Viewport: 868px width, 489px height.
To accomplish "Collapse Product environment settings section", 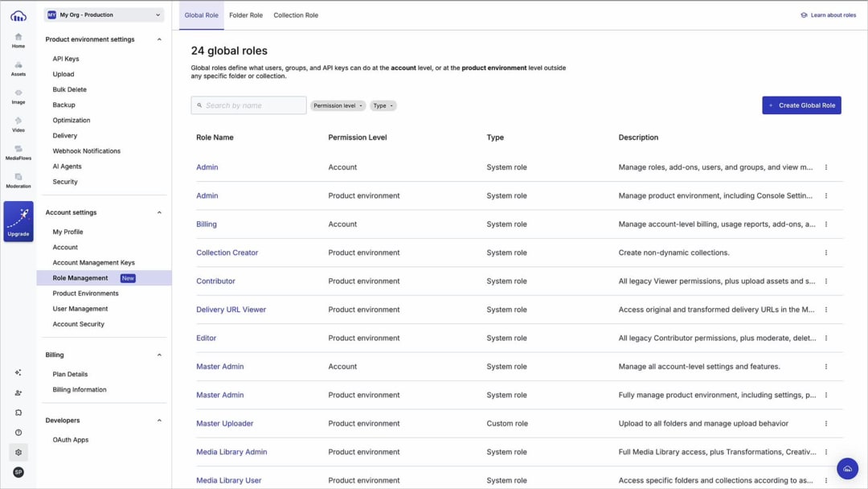I will (x=159, y=39).
